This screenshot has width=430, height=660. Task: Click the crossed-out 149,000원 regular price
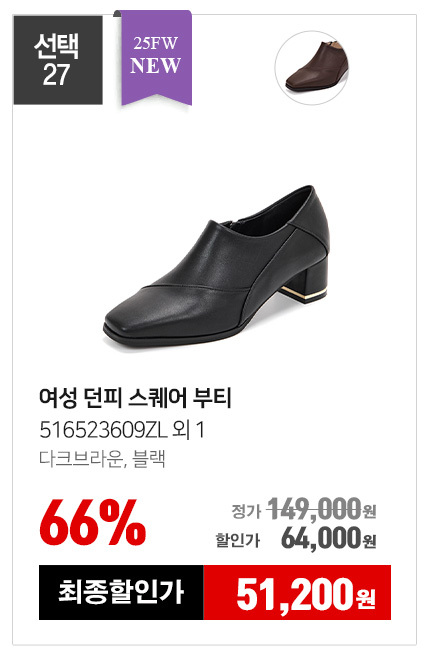pyautogui.click(x=322, y=508)
